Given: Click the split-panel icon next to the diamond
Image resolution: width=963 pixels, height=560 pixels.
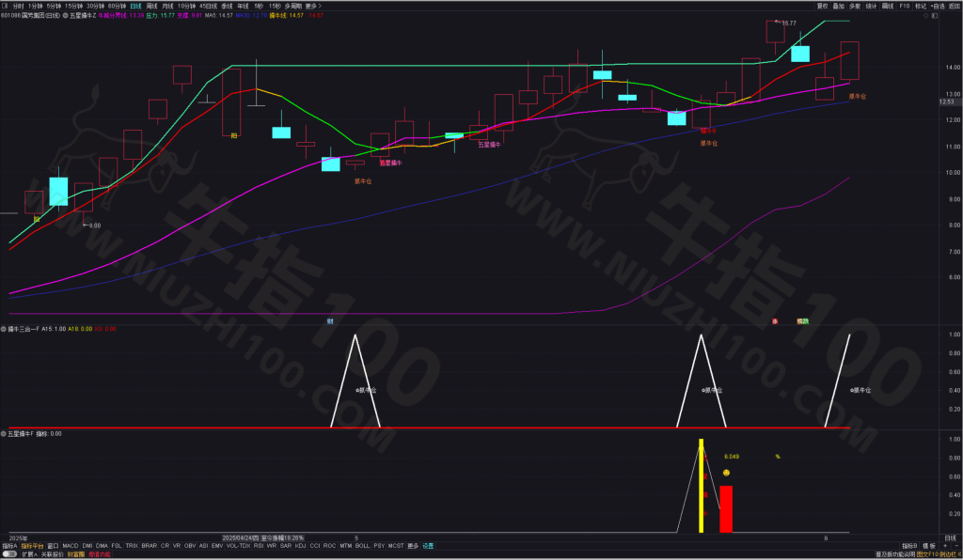Looking at the screenshot, I should [x=934, y=16].
